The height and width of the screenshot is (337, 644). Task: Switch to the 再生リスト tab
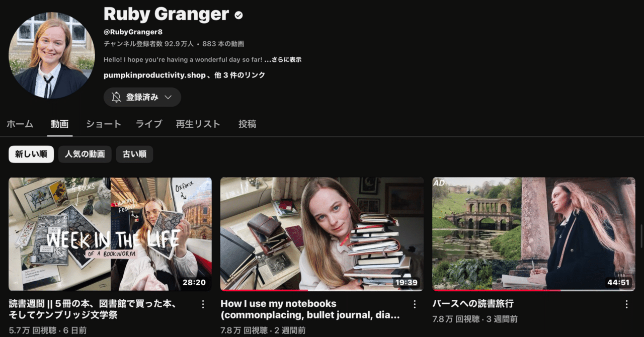tap(198, 124)
